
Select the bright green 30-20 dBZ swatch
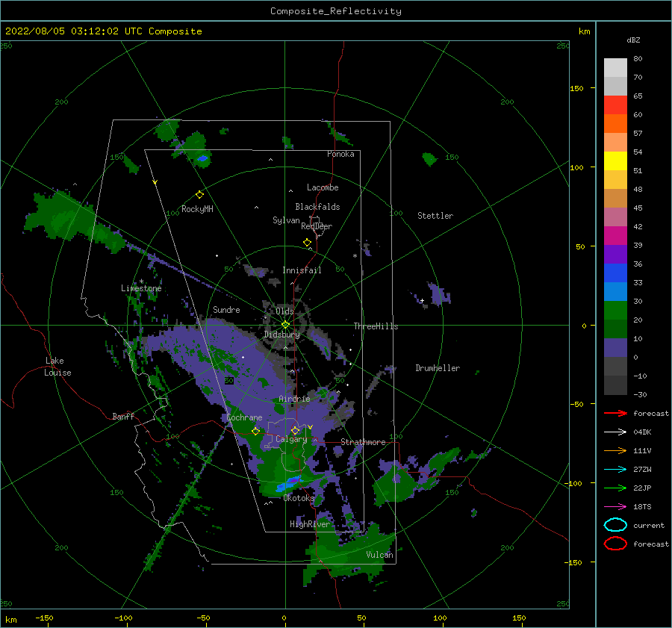point(615,311)
